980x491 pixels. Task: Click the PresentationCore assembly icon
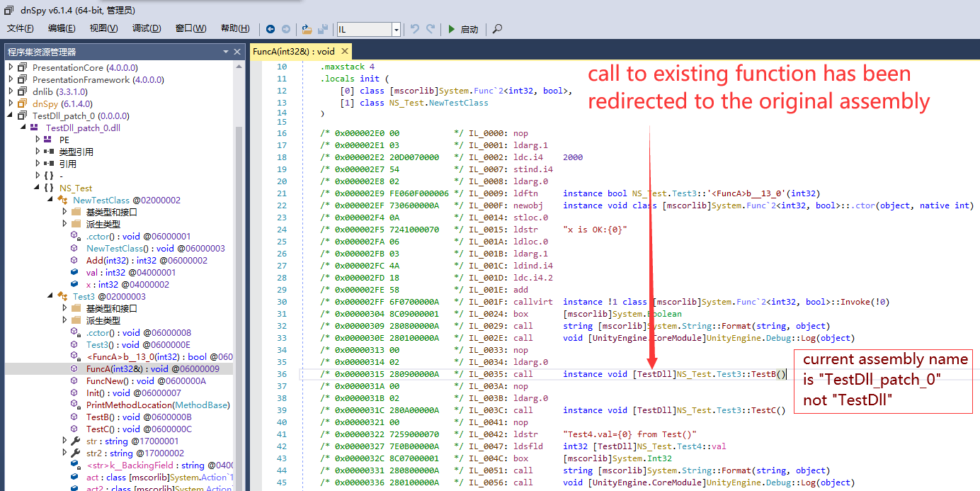[23, 67]
